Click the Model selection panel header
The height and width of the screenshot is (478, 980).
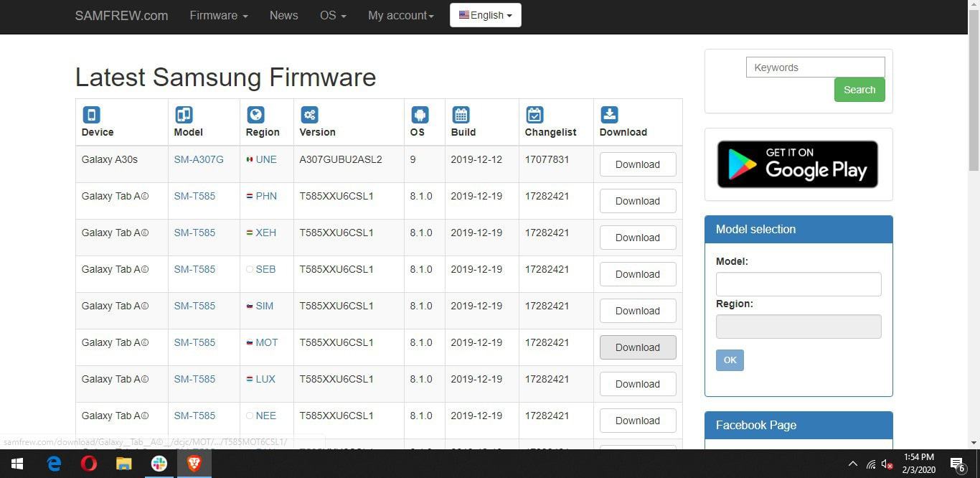pyautogui.click(x=798, y=229)
